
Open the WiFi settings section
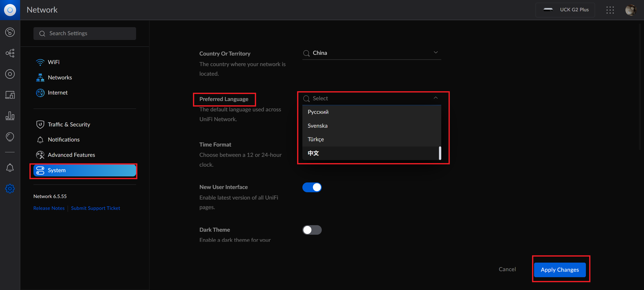[85, 62]
